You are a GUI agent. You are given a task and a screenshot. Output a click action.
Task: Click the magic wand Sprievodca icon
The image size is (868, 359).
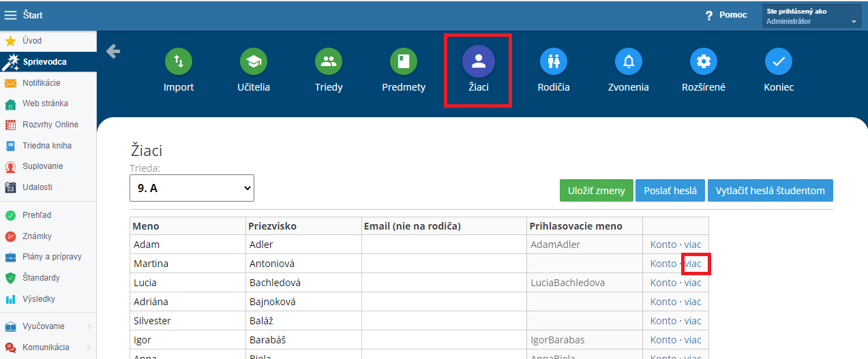[x=10, y=62]
